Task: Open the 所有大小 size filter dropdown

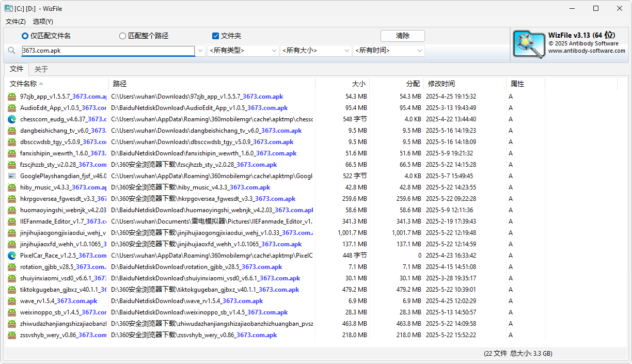Action: coord(316,51)
